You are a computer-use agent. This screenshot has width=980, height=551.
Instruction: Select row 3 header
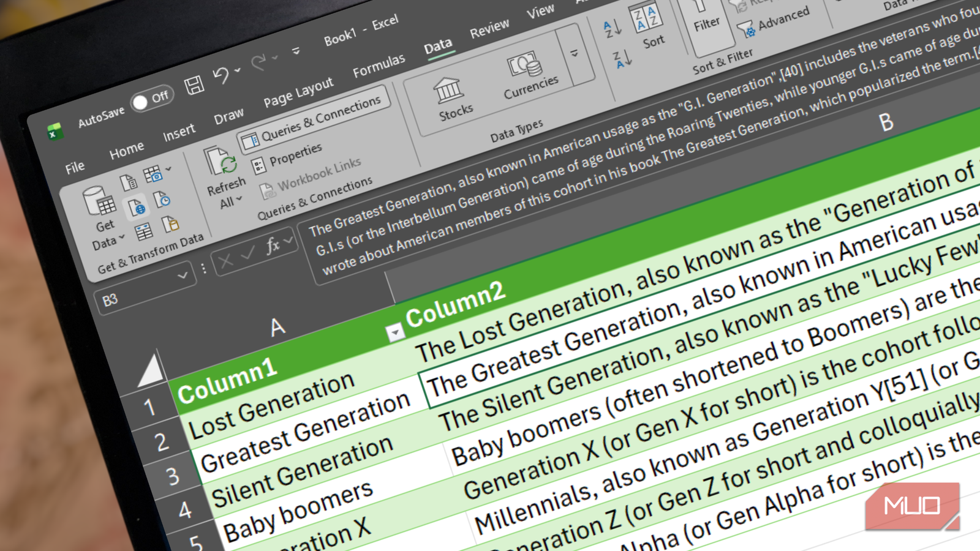click(172, 476)
